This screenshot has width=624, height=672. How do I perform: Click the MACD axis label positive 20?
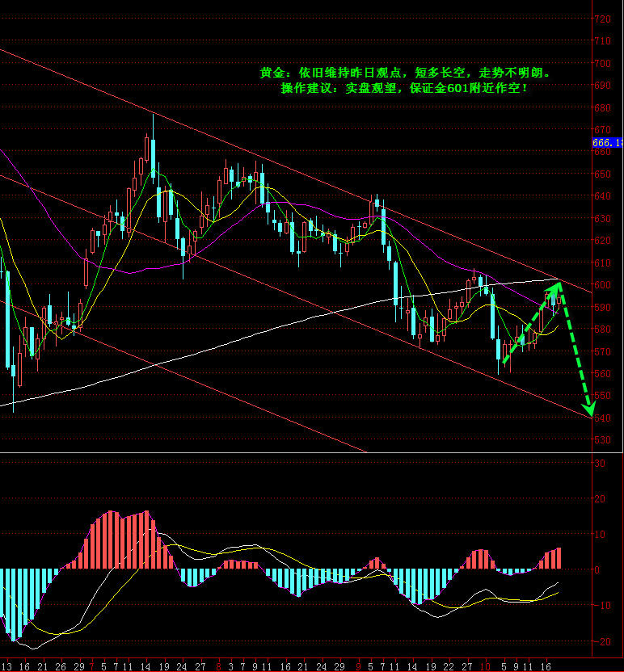click(600, 499)
